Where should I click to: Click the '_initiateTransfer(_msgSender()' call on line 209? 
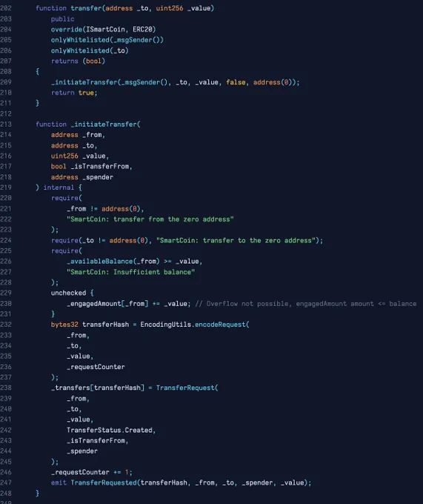pos(111,82)
